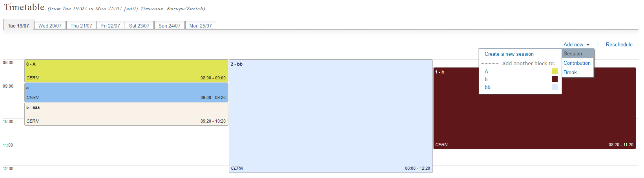Open the yellow '0 - A' session block
This screenshot has width=644, height=178.
tap(126, 71)
